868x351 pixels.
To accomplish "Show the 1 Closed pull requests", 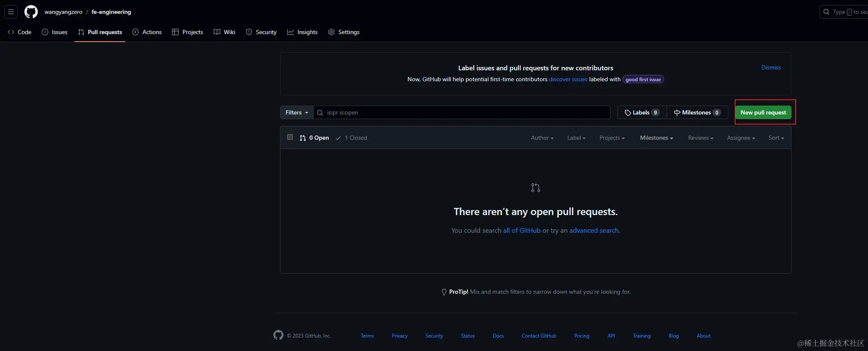I will tap(351, 138).
